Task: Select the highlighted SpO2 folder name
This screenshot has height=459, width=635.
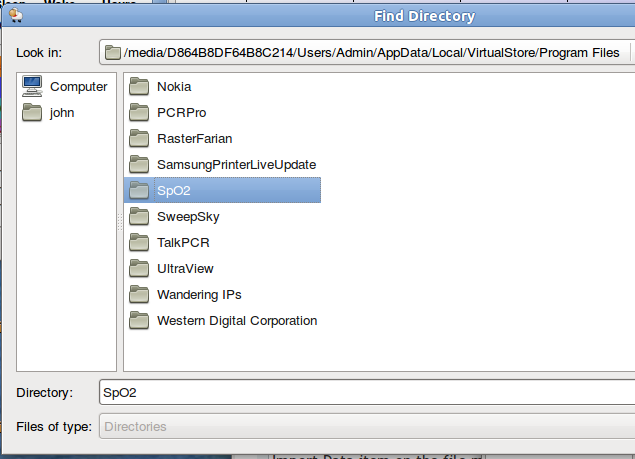Action: tap(174, 190)
